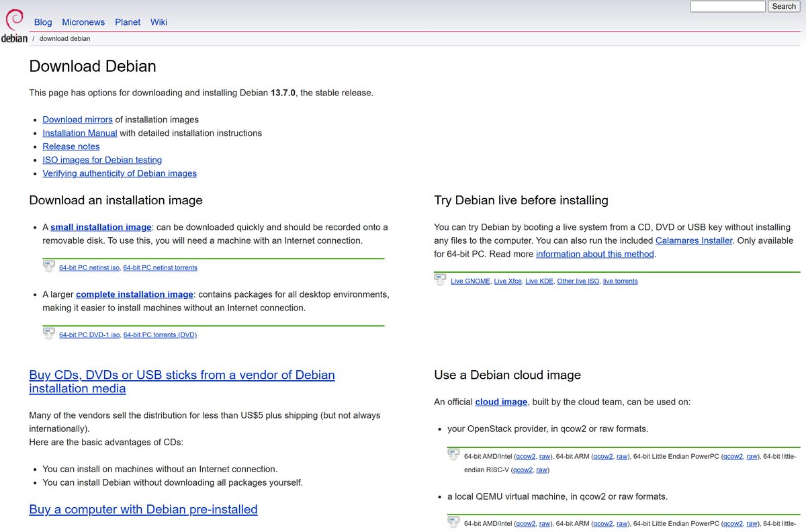Screen dimensions: 806x532
Task: Download 64-bit PC netinst iso
Action: [x=89, y=267]
